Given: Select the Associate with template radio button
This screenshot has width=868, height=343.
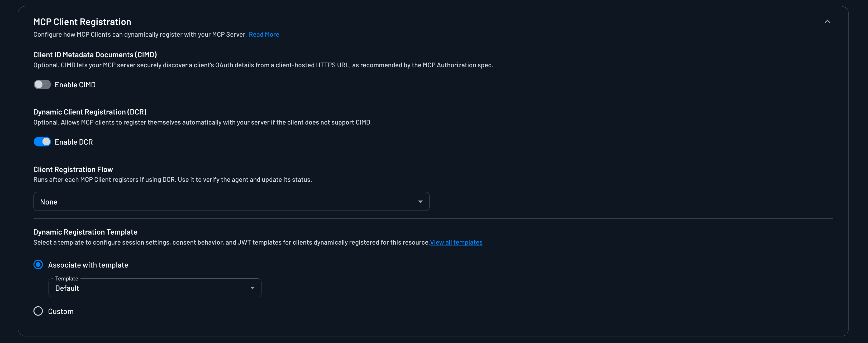Looking at the screenshot, I should click(38, 264).
